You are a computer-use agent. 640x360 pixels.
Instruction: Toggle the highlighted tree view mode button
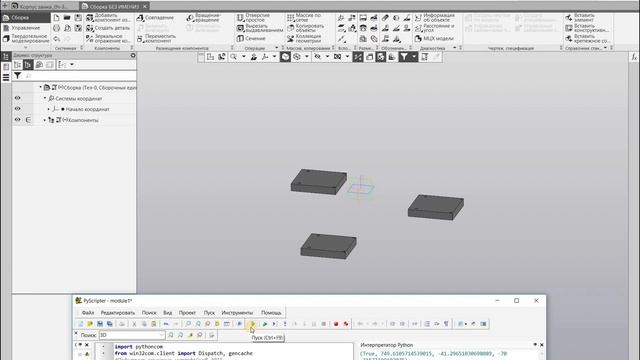pyautogui.click(x=28, y=64)
